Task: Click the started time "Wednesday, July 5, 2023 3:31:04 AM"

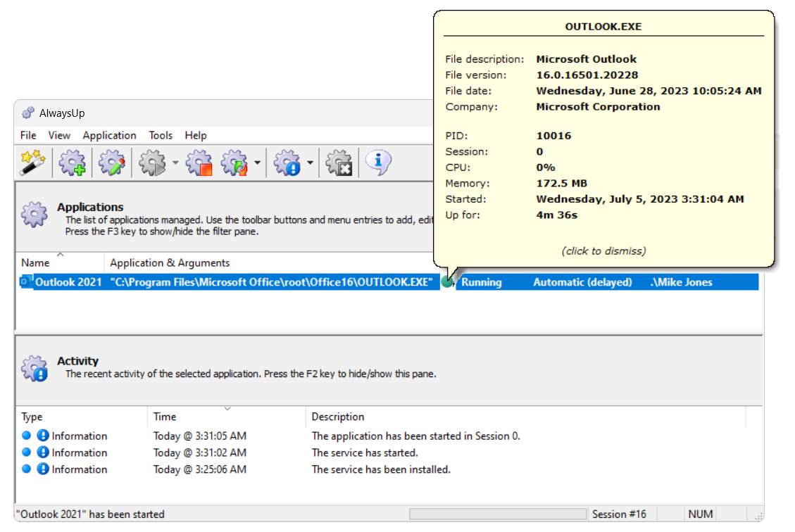Action: 640,199
